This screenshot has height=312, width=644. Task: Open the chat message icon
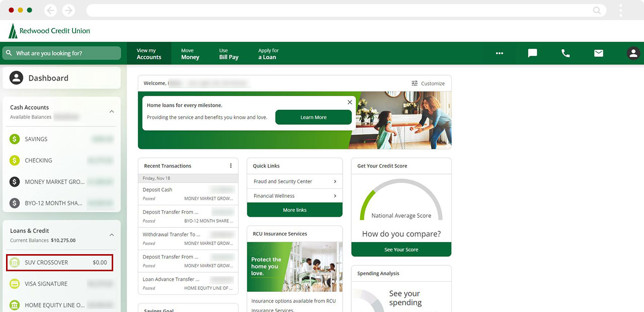pos(532,53)
